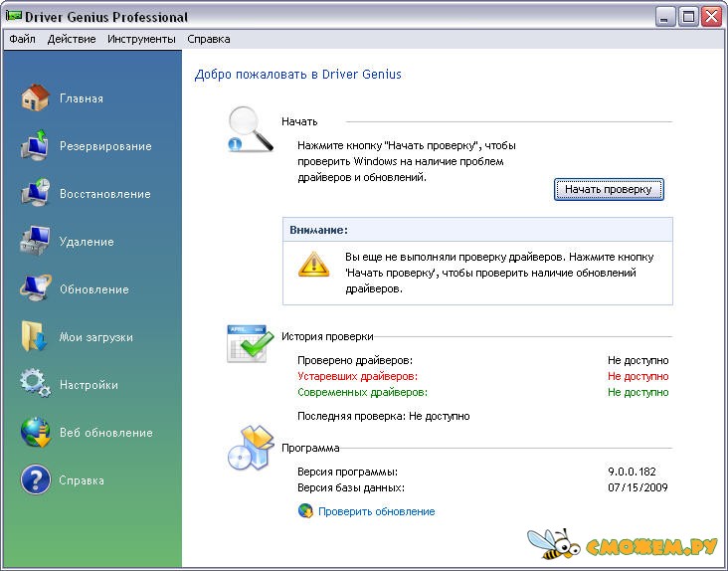Click the Главная house icon
Viewport: 728px width, 571px height.
tap(35, 97)
